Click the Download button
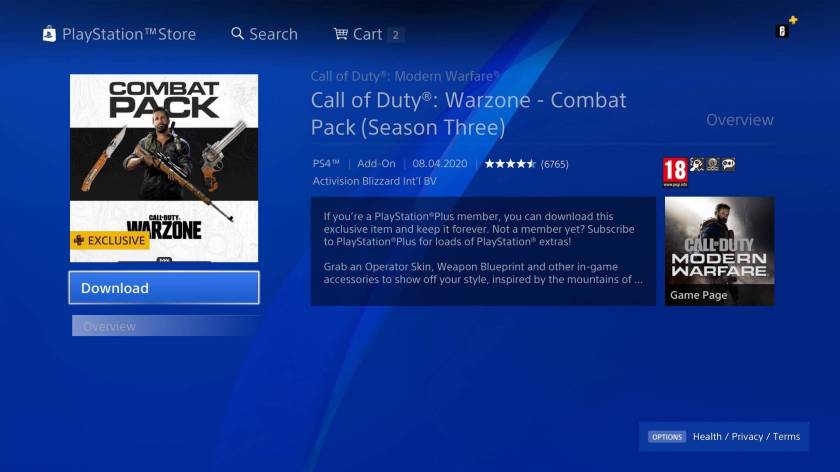This screenshot has height=472, width=840. [164, 288]
